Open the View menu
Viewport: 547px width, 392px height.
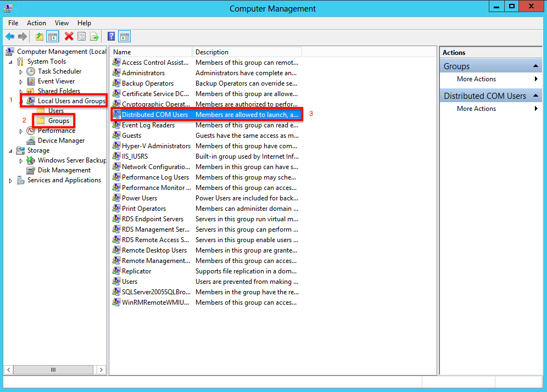click(x=62, y=23)
